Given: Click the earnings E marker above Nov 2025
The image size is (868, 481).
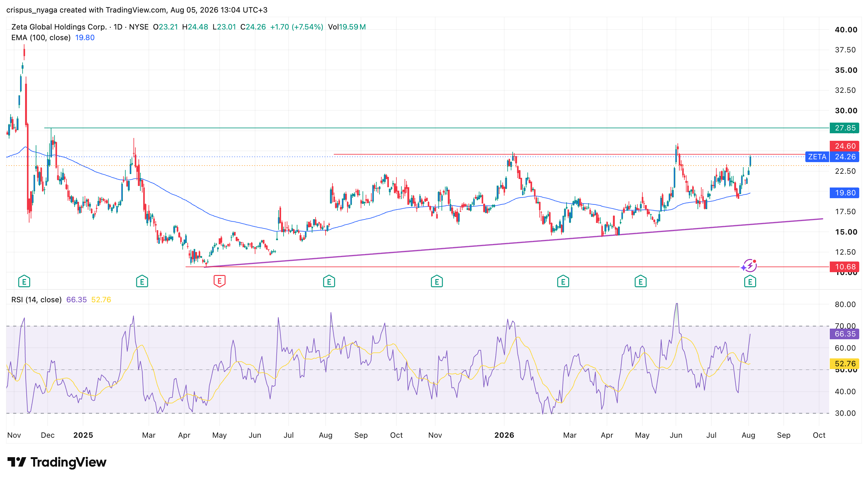Looking at the screenshot, I should 437,281.
